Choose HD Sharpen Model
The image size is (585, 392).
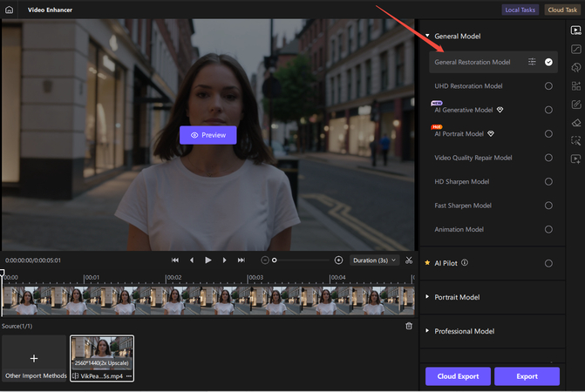tap(548, 181)
